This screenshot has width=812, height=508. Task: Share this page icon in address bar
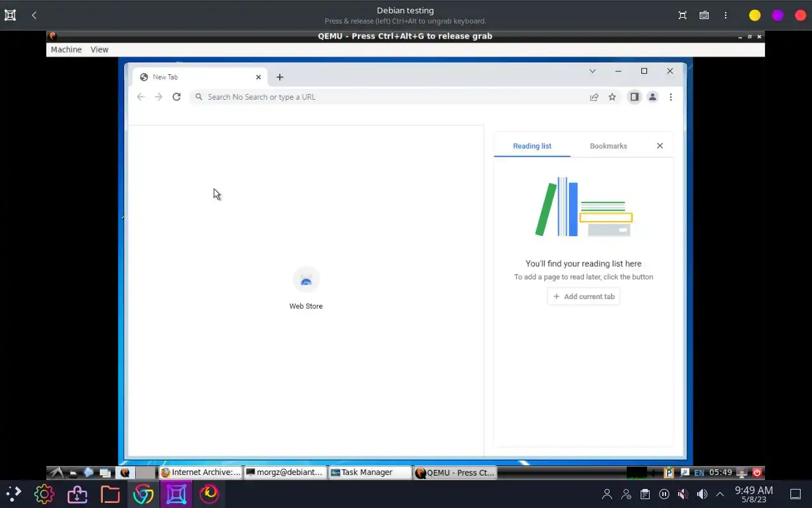point(594,97)
